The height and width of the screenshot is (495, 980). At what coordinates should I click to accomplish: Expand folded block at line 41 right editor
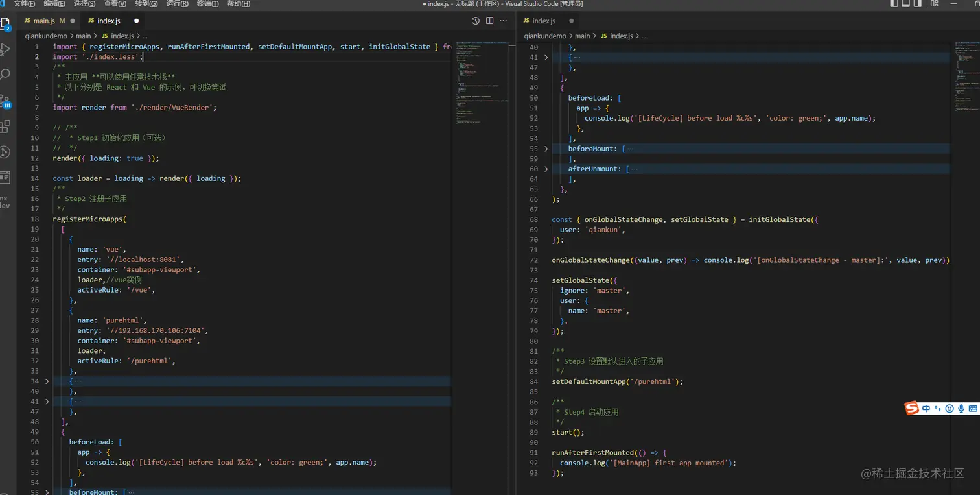click(546, 58)
